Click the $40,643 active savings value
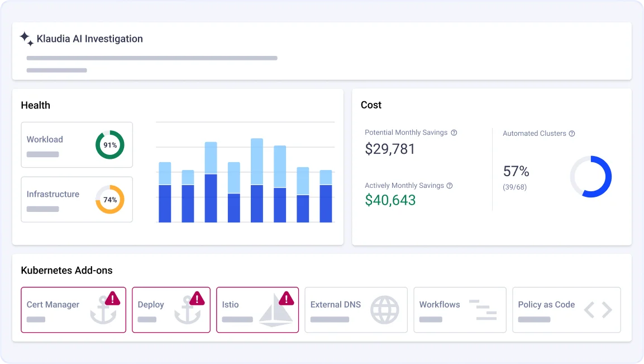Screen dimensions: 644x364 pos(390,200)
